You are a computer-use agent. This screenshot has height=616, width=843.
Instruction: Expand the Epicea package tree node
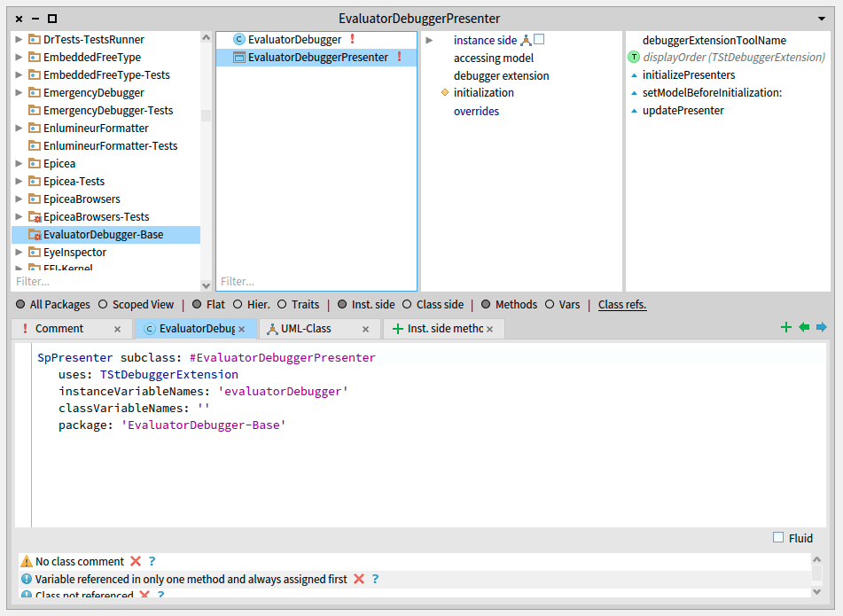pyautogui.click(x=20, y=164)
